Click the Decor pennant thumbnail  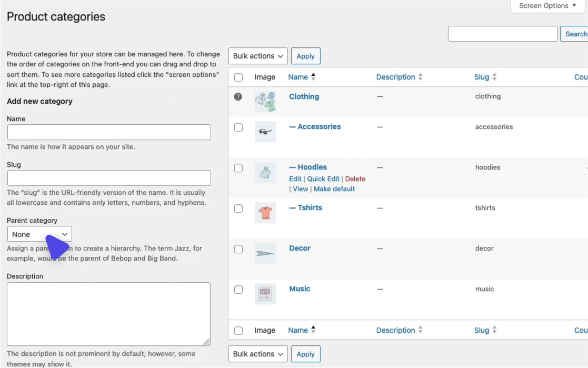pos(265,253)
